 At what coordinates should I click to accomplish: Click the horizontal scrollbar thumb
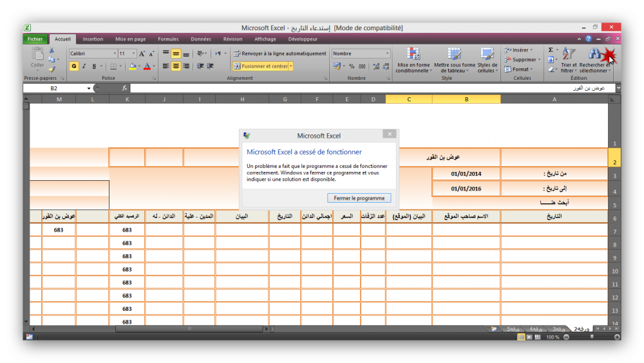pyautogui.click(x=189, y=328)
